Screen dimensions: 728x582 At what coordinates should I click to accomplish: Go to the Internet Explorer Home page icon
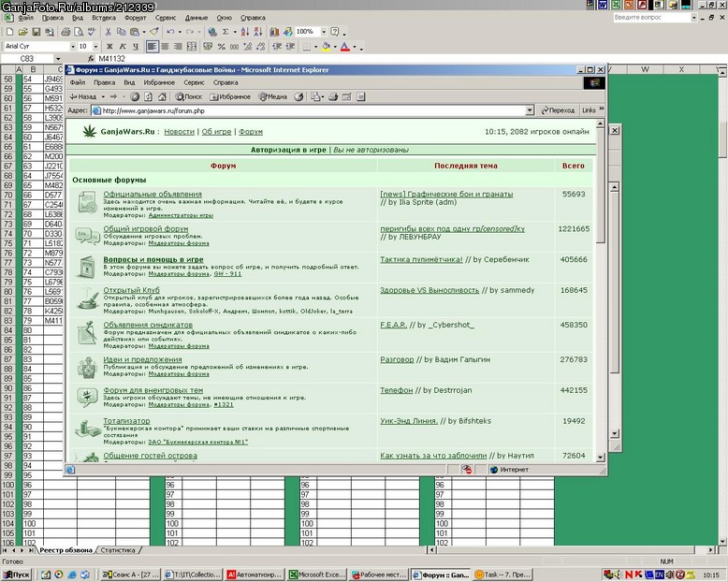click(x=162, y=96)
